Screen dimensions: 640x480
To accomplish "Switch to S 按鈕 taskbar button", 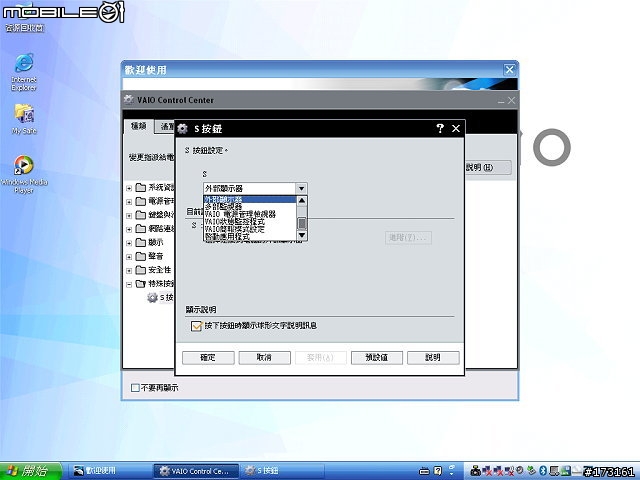I will point(282,471).
